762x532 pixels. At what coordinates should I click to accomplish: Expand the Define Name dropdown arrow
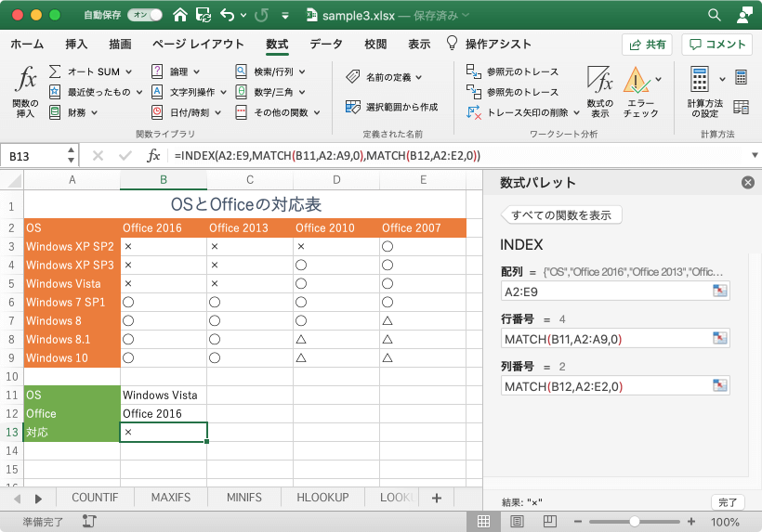click(x=419, y=77)
